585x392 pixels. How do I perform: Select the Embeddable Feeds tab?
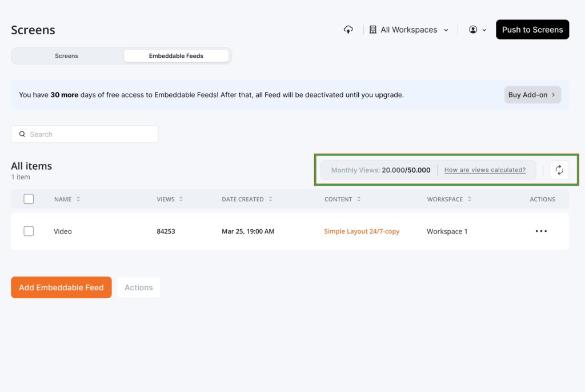[176, 56]
